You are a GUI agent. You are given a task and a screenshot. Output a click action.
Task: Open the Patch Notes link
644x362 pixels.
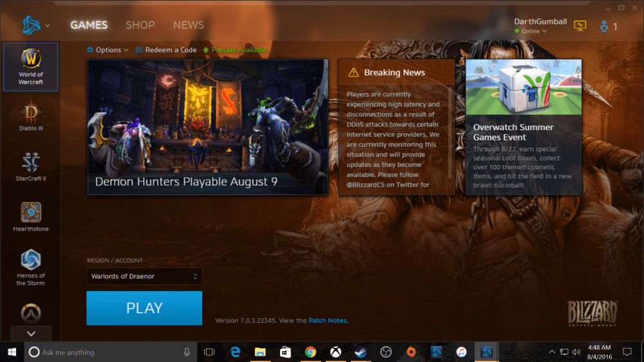[328, 321]
